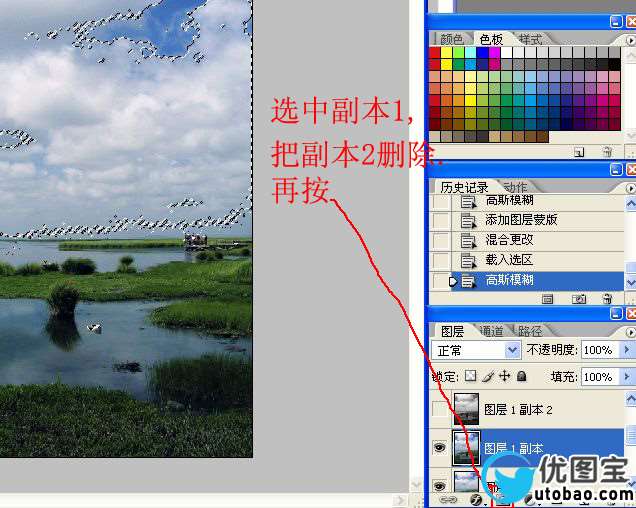Pick the pure red swatch in first row

(435, 53)
